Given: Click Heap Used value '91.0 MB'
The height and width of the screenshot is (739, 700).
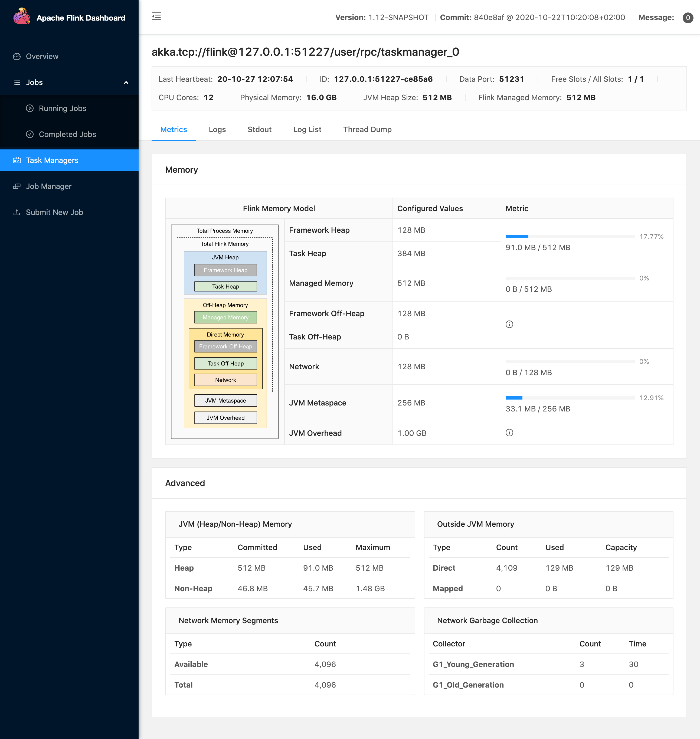Looking at the screenshot, I should pyautogui.click(x=318, y=568).
